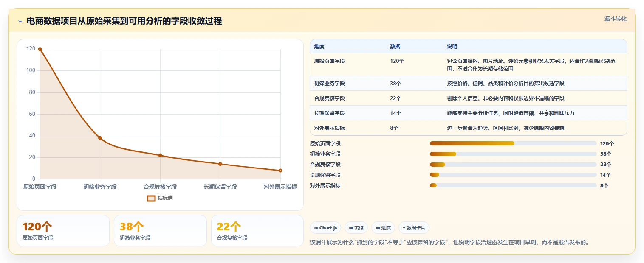Click description starting with 剔除个人信息
The height and width of the screenshot is (263, 644).
tap(506, 98)
